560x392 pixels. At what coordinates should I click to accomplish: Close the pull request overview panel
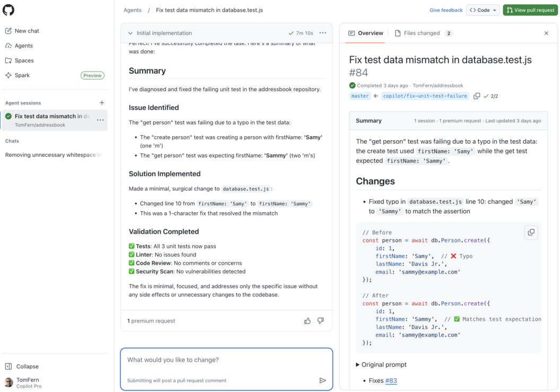546,33
